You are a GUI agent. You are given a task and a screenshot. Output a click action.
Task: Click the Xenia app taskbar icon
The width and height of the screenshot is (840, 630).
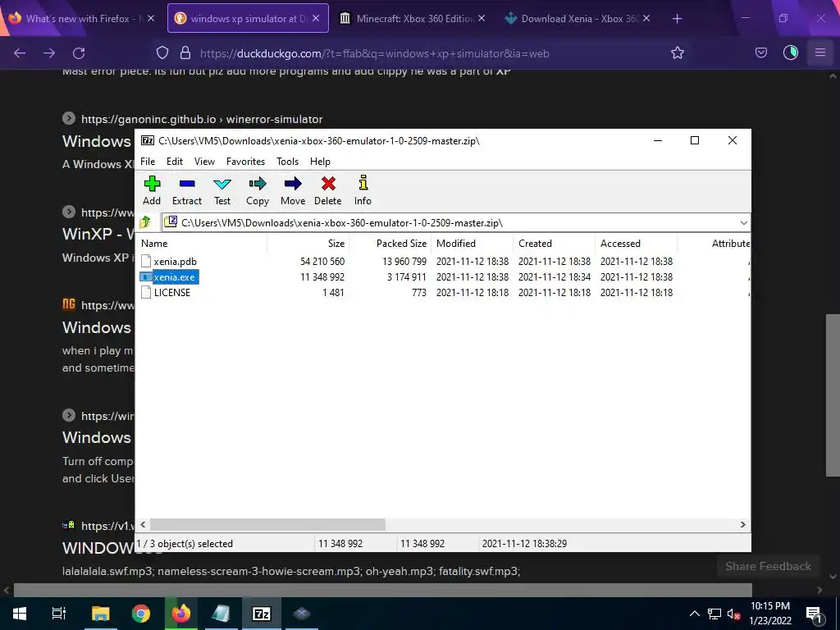(x=302, y=614)
